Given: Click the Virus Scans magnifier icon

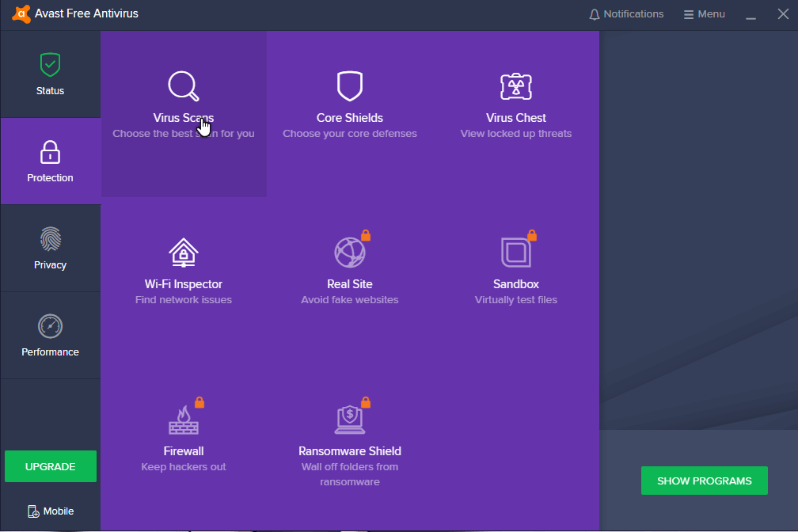Looking at the screenshot, I should pyautogui.click(x=183, y=86).
